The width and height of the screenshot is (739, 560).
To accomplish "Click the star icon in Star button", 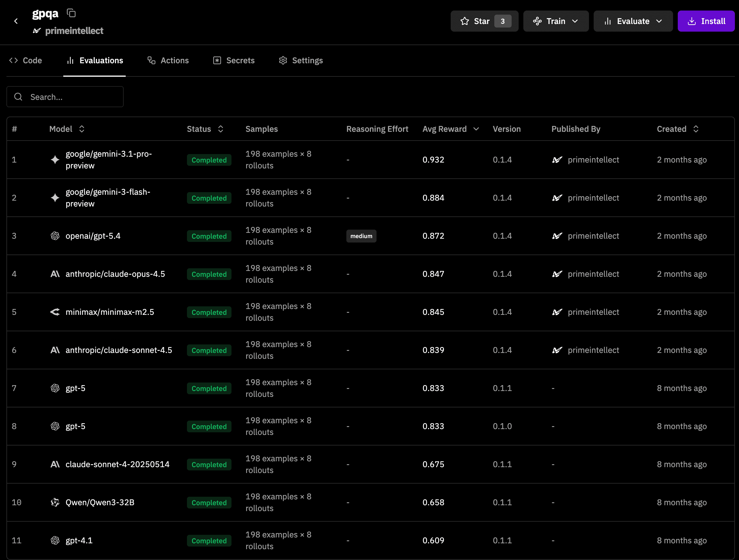I will (x=465, y=21).
